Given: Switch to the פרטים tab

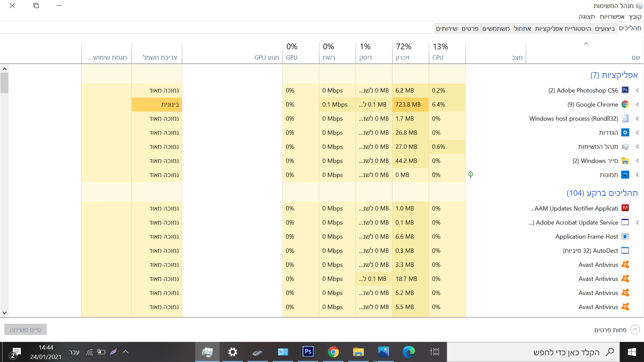Looking at the screenshot, I should pyautogui.click(x=470, y=28).
